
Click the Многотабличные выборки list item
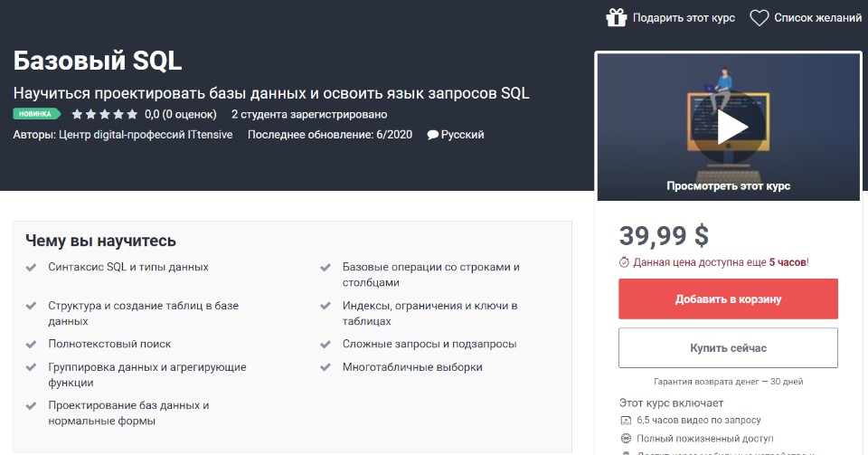pyautogui.click(x=412, y=367)
